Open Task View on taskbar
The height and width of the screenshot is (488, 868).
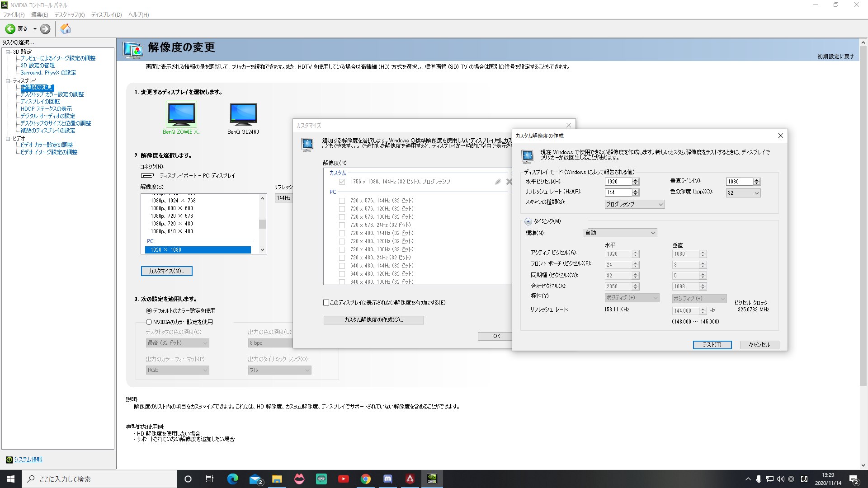coord(210,479)
